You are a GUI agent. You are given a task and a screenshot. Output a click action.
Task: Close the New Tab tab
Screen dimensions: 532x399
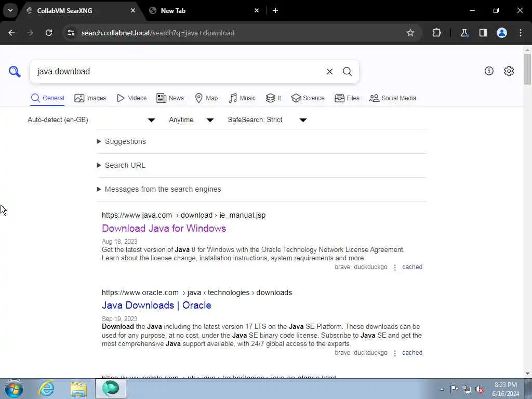(x=257, y=10)
